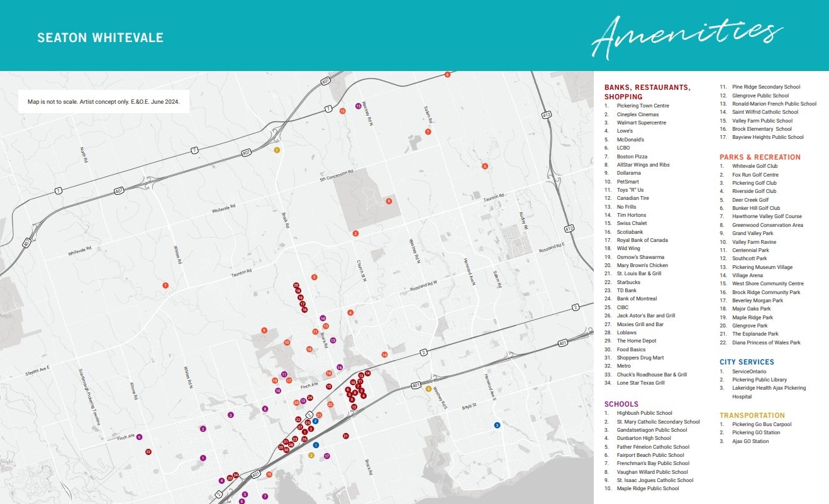The width and height of the screenshot is (829, 504).
Task: Click the map disclaimer note box
Action: point(103,101)
